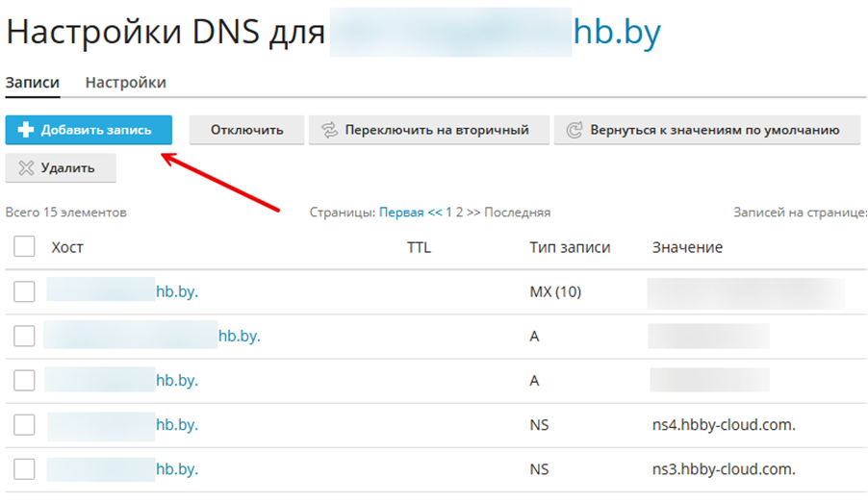The height and width of the screenshot is (503, 868).
Task: Click the plus icon on Добавить запись
Action: point(26,130)
